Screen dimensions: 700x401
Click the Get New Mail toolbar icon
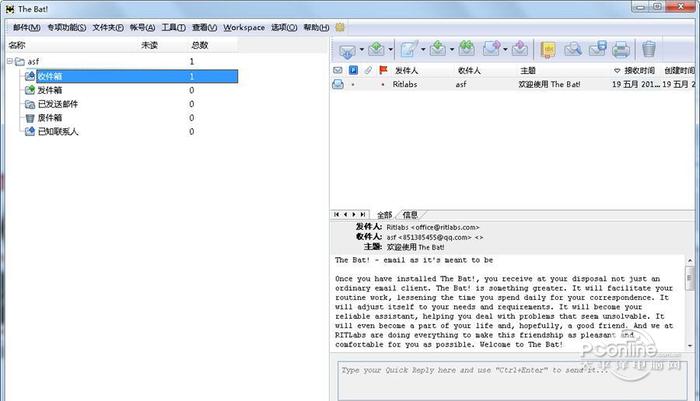(x=347, y=50)
